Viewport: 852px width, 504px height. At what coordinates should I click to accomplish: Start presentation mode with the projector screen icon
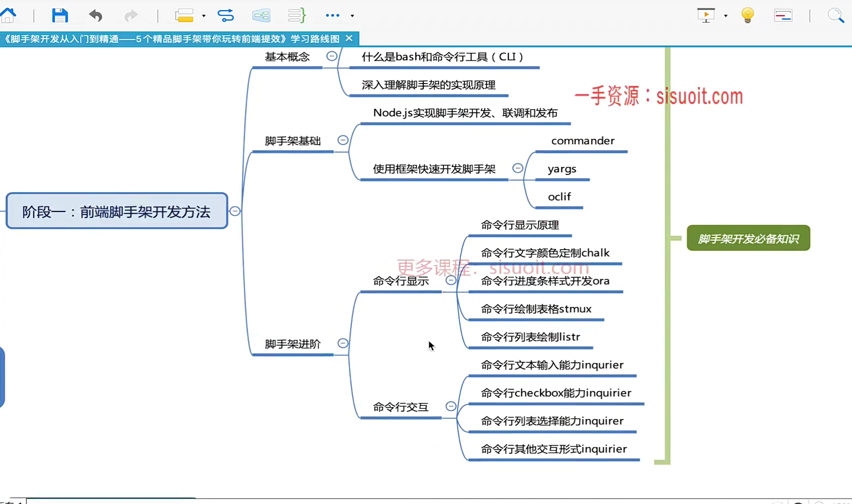pos(706,15)
